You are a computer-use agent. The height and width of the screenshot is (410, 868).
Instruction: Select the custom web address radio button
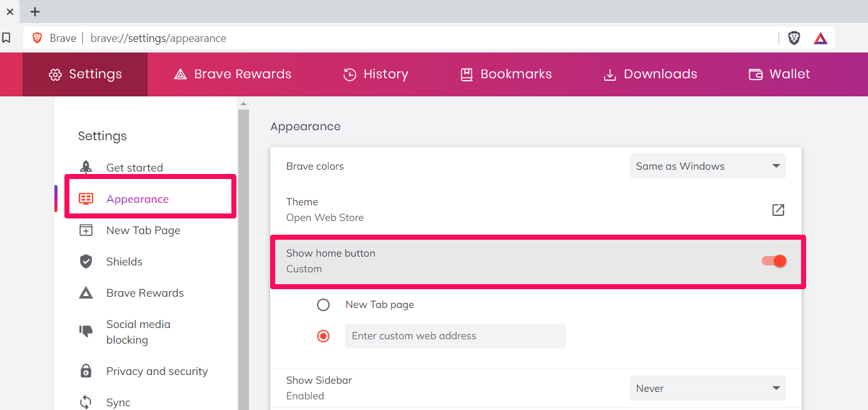tap(323, 336)
